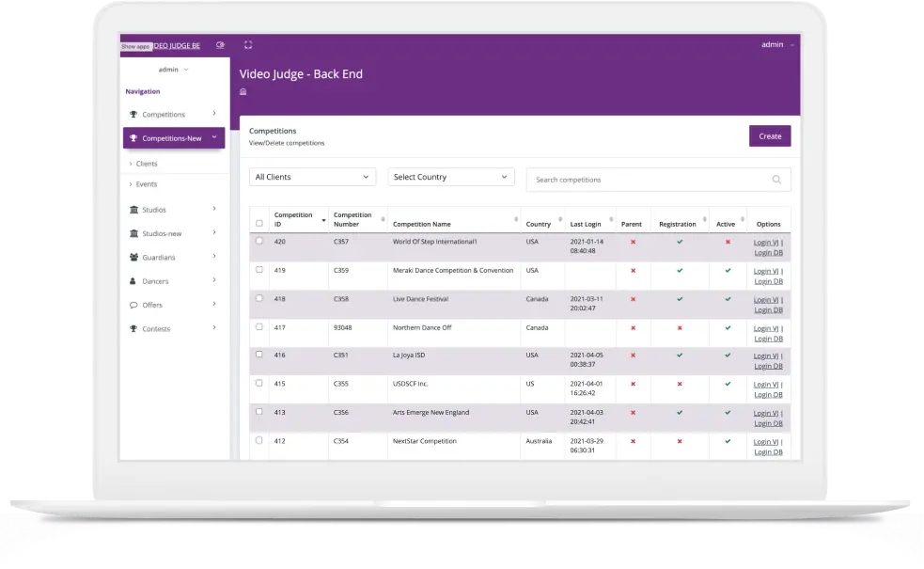Open the Select Country dropdown
The width and height of the screenshot is (924, 569).
point(451,177)
